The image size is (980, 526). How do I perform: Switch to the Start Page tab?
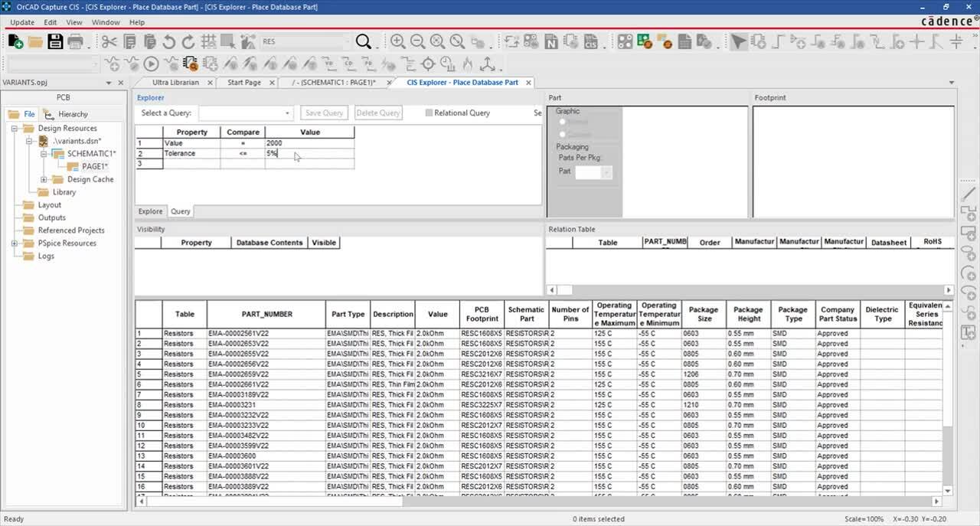(244, 82)
